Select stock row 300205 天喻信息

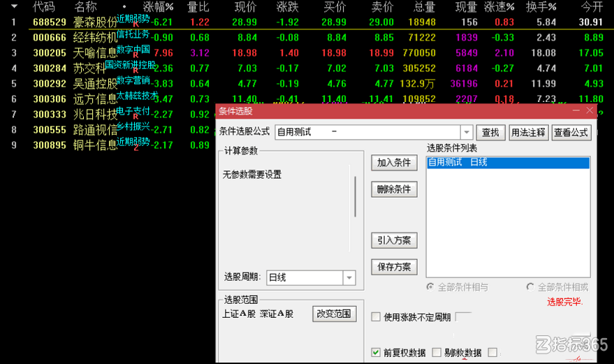pos(307,53)
